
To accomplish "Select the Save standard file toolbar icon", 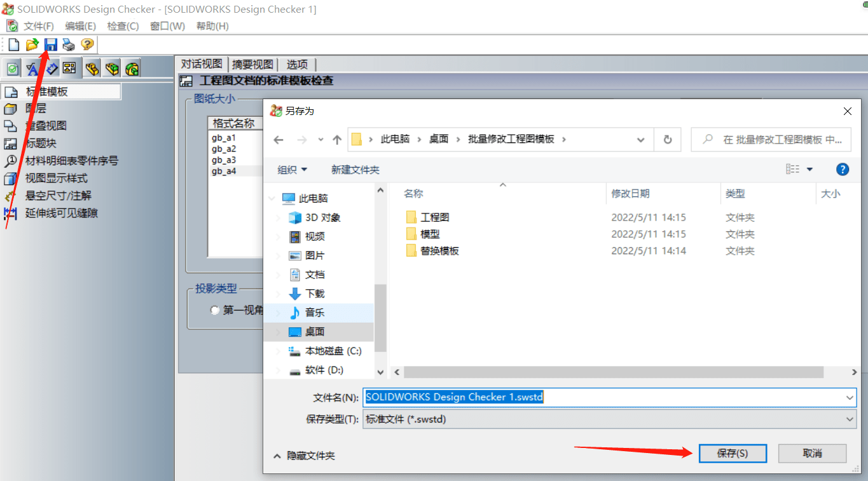I will click(50, 44).
